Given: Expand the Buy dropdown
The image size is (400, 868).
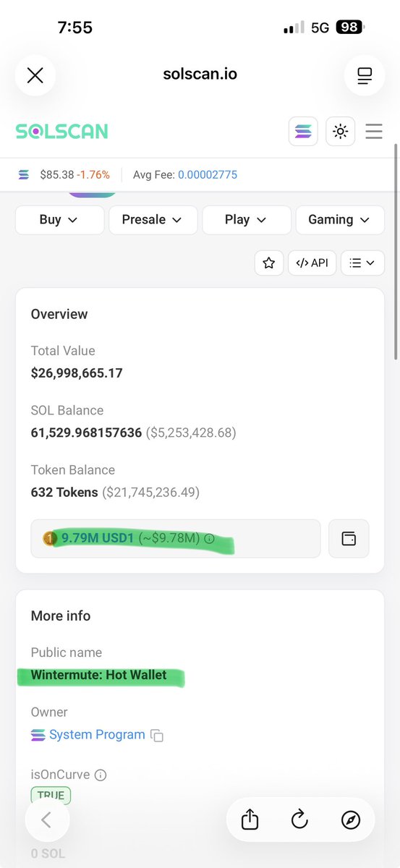Looking at the screenshot, I should (x=59, y=220).
